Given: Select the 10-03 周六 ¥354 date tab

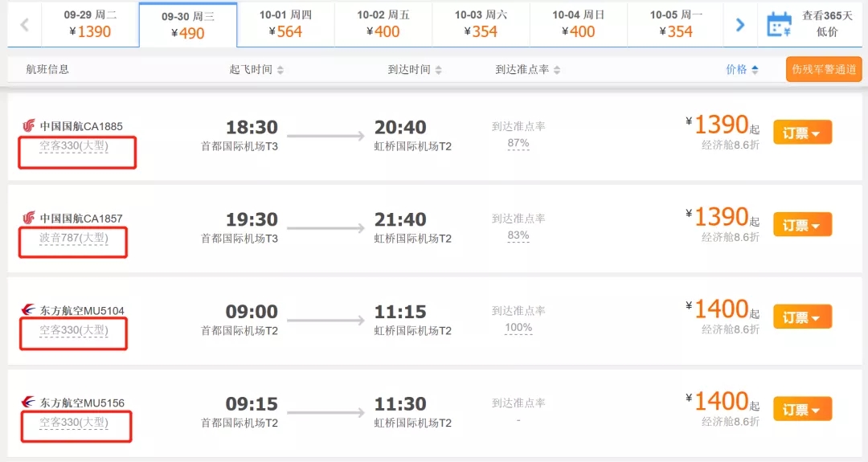Looking at the screenshot, I should [x=481, y=24].
